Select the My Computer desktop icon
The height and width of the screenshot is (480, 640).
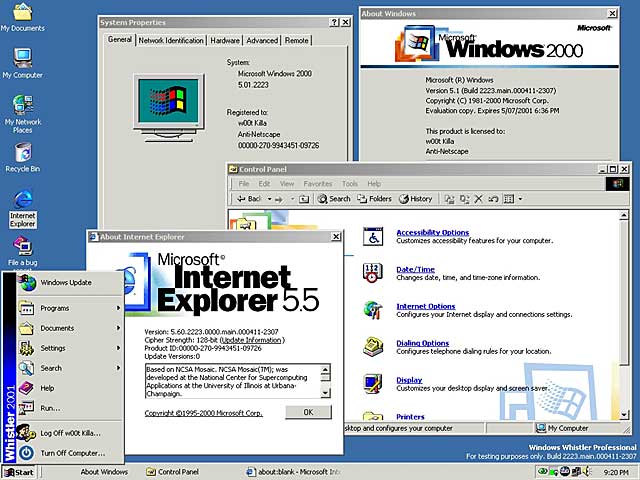click(22, 63)
